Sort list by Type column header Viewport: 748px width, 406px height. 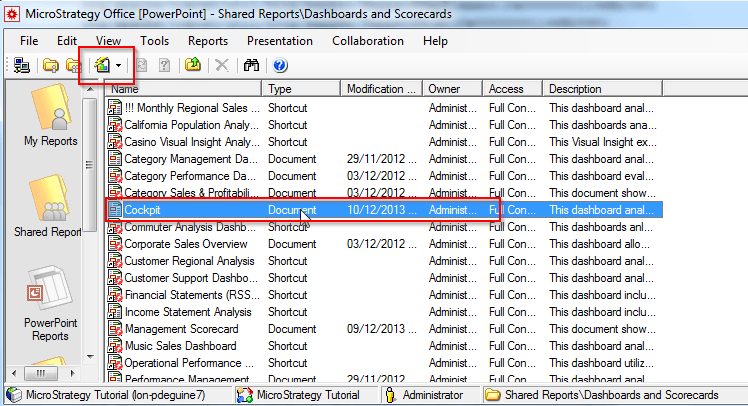click(301, 89)
